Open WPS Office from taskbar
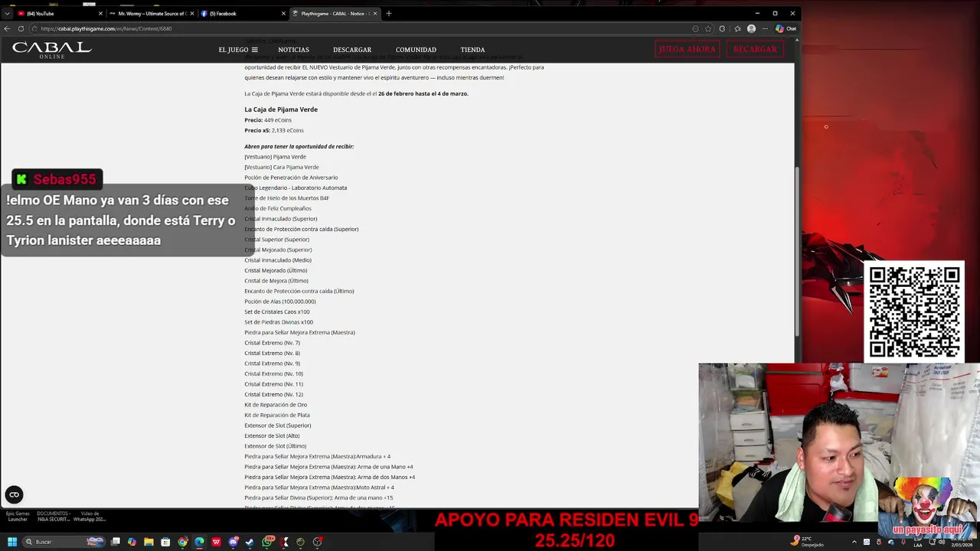This screenshot has width=980, height=551. pyautogui.click(x=217, y=542)
